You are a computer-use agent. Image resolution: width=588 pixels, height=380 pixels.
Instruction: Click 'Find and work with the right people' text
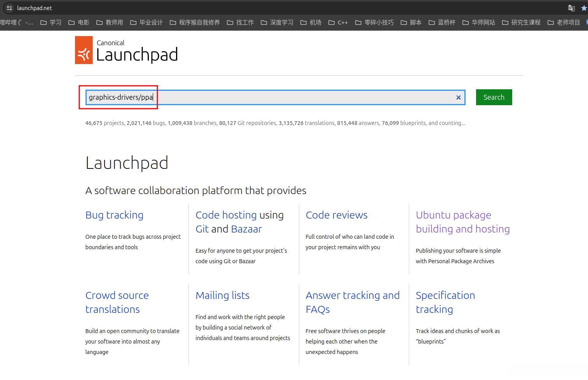[x=243, y=328]
